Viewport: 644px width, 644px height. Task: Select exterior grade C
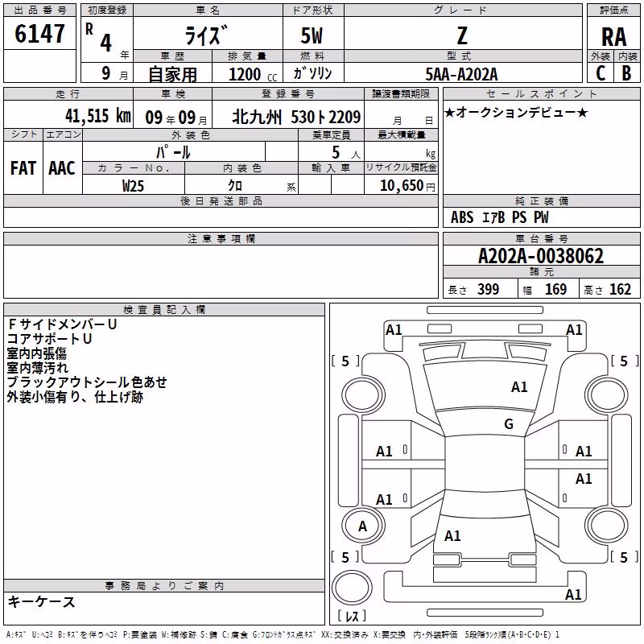click(x=601, y=73)
